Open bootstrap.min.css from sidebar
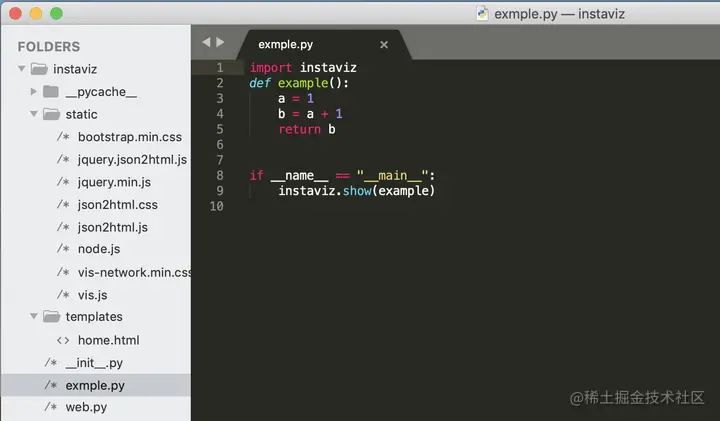 click(130, 137)
